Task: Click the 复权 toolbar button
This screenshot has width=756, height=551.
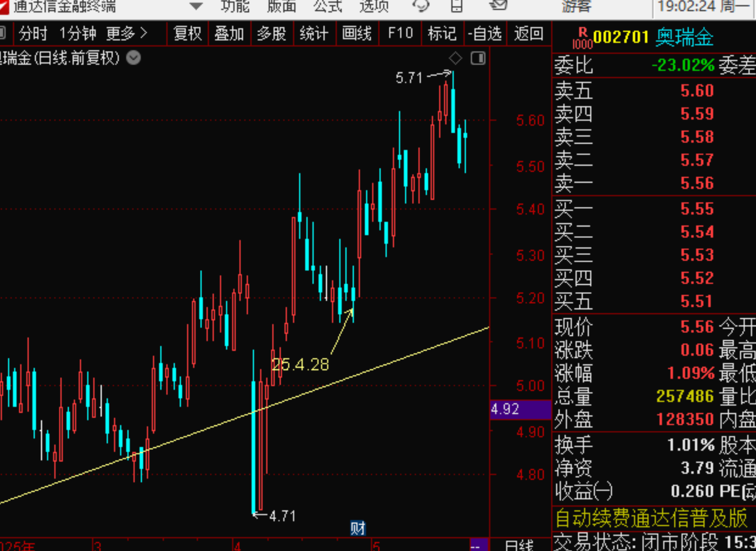Action: click(188, 34)
